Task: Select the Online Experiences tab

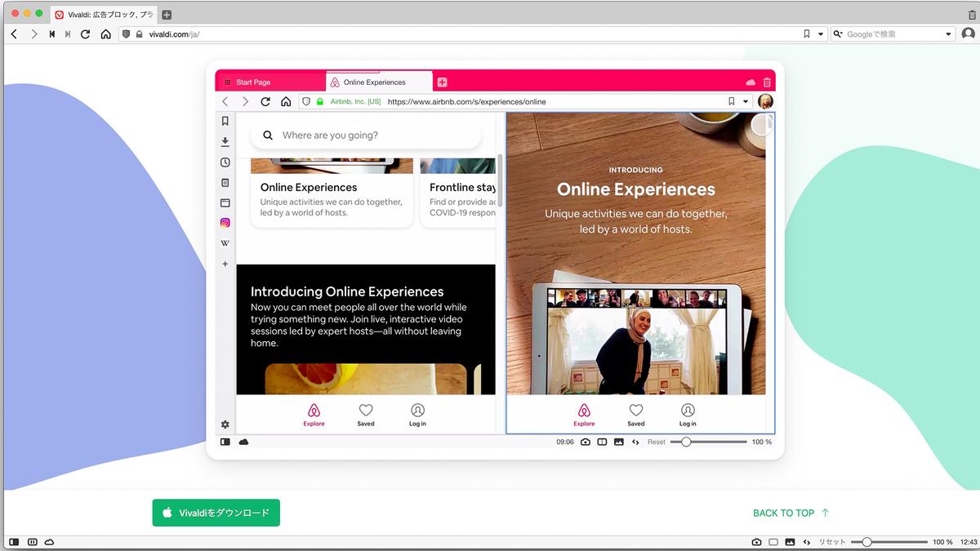Action: click(x=378, y=82)
